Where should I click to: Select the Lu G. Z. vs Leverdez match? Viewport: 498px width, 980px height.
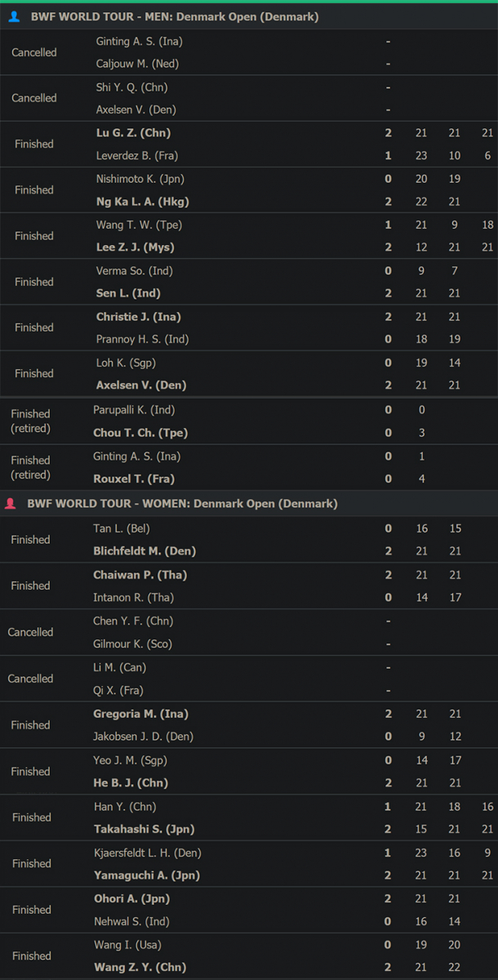tap(249, 145)
